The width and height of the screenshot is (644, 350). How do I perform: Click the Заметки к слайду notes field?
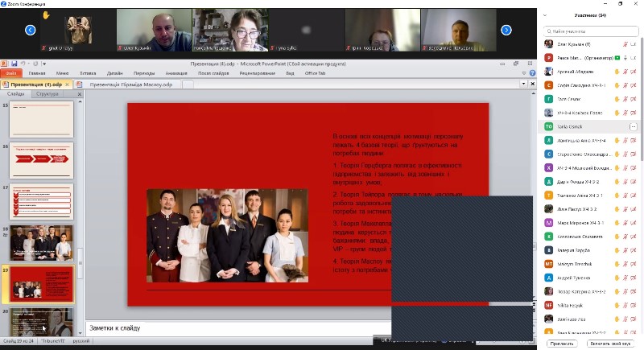(238, 328)
